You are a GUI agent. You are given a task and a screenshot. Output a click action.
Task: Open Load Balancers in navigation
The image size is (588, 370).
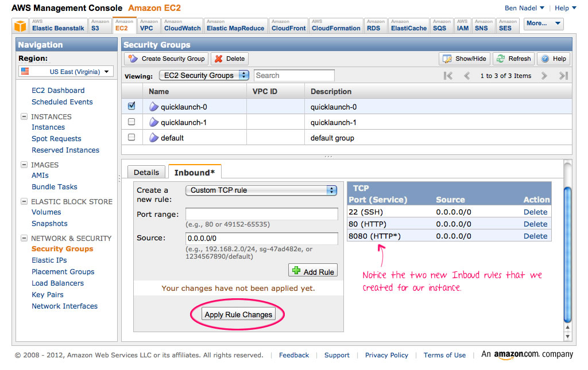point(58,283)
